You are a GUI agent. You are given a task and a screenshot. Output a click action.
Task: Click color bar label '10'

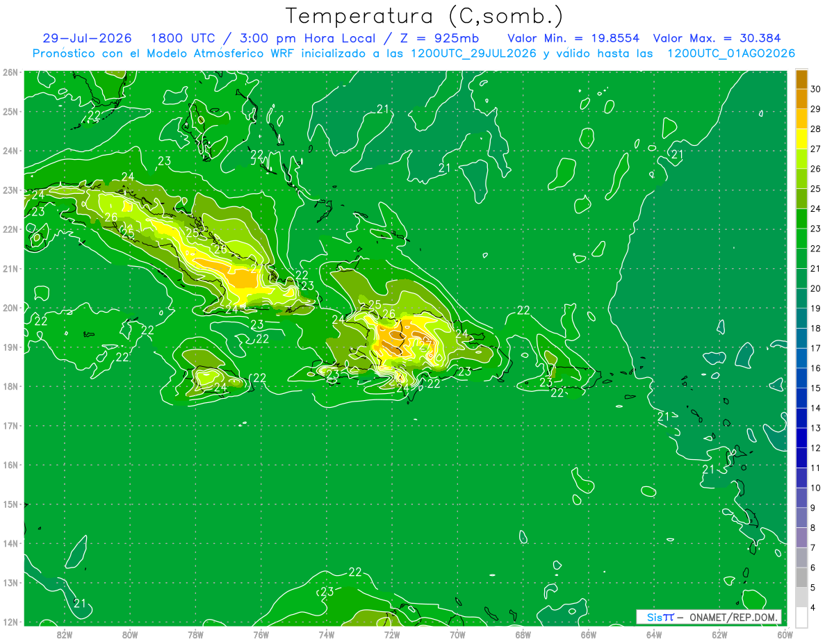click(x=816, y=488)
